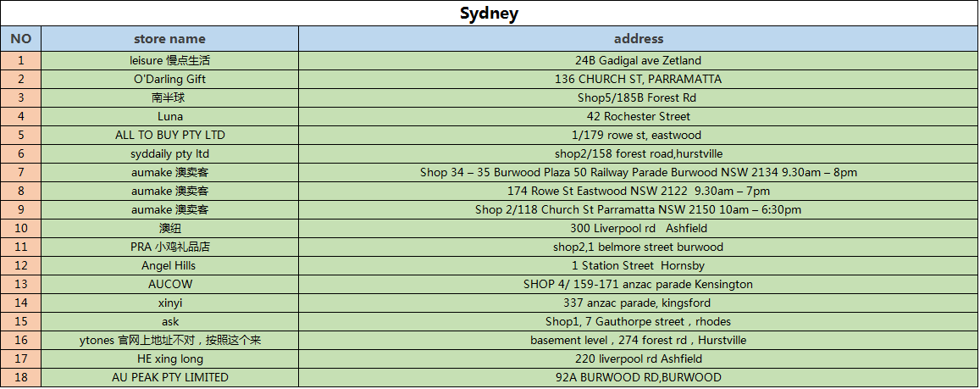The height and width of the screenshot is (389, 980).
Task: Select the aumake 澳卖客 cell in row 8
Action: click(169, 192)
